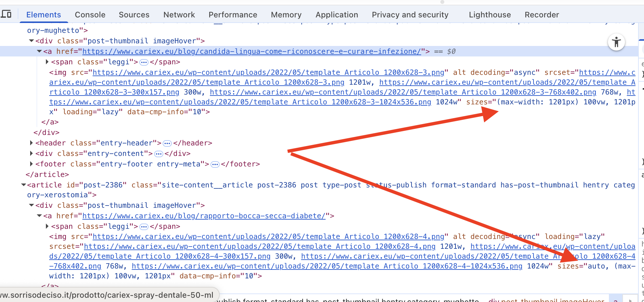Expand the entry-footer ellipsis badge

215,164
